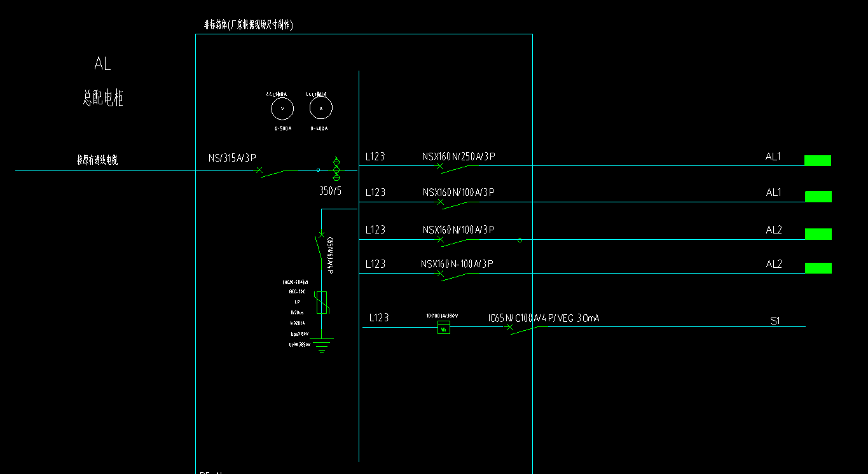Click the ground symbol below the surge protector
868x474 pixels.
tap(322, 346)
